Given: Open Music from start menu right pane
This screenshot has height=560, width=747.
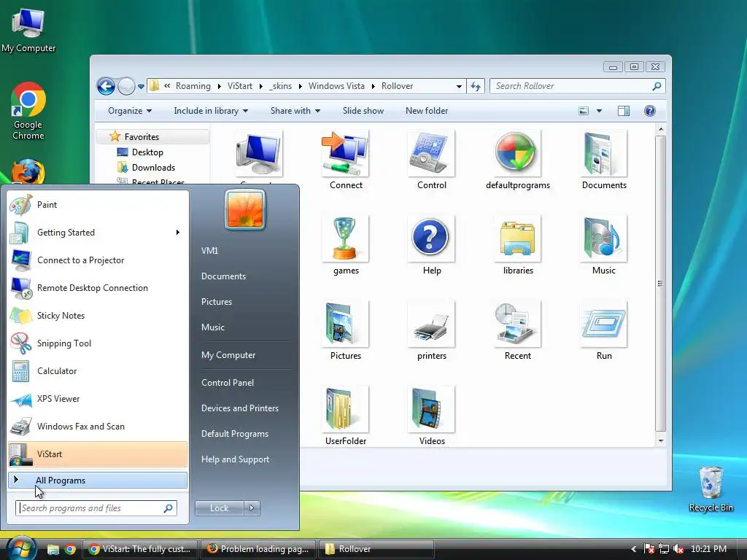Looking at the screenshot, I should point(213,327).
